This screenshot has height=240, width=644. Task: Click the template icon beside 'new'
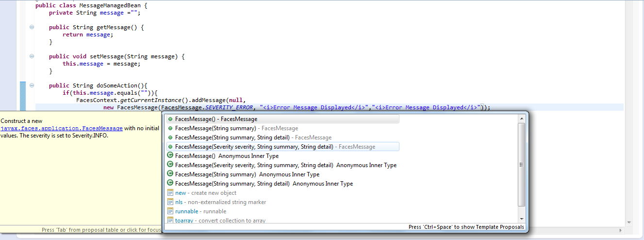click(x=170, y=193)
